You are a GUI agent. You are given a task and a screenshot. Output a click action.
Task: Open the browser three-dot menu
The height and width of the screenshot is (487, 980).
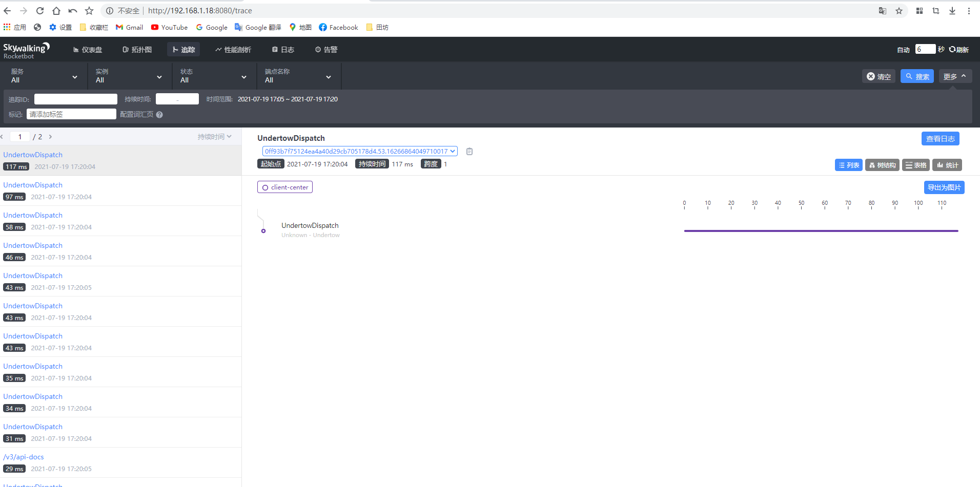tap(969, 11)
